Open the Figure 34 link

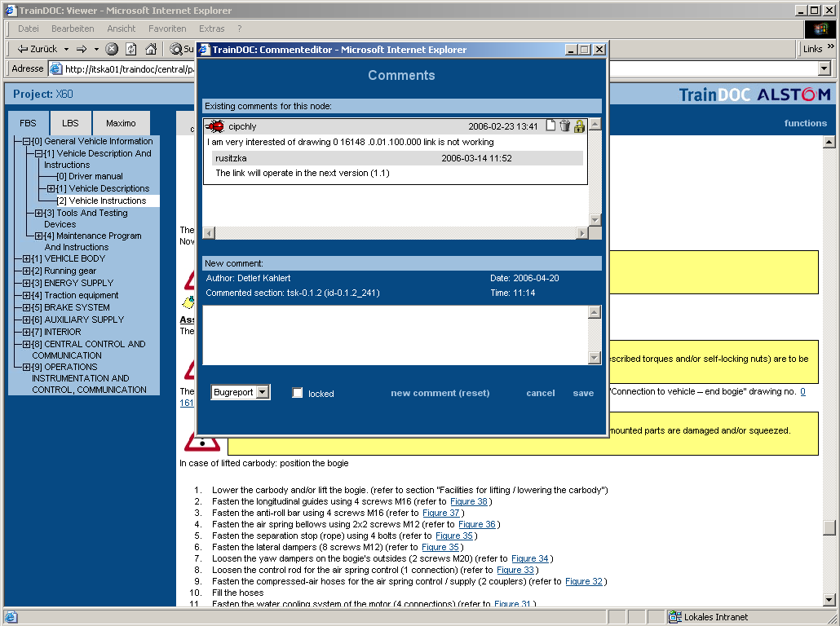[530, 558]
